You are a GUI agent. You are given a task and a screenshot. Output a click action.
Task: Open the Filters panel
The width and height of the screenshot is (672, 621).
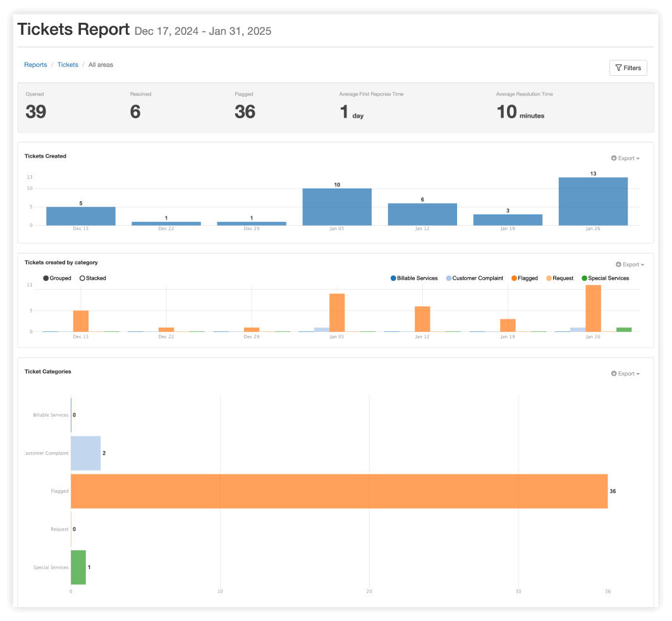628,68
